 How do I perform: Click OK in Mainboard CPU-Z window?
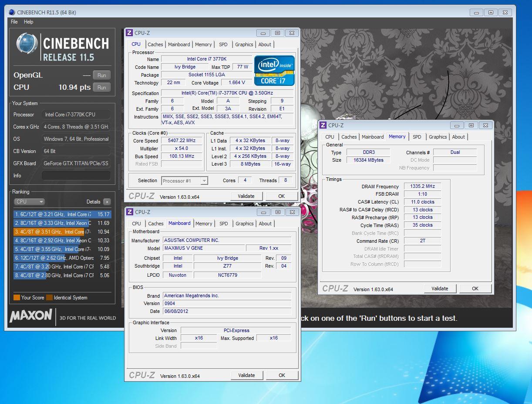[282, 375]
